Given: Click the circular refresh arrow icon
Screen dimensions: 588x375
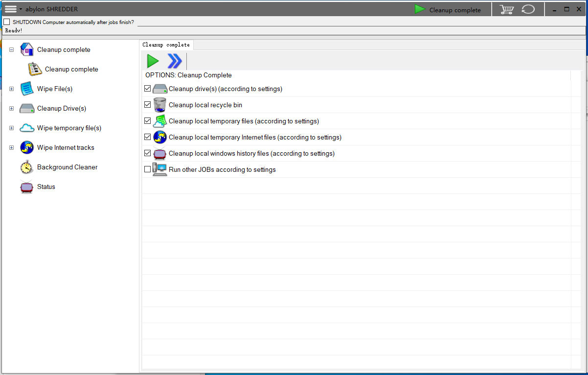Looking at the screenshot, I should pyautogui.click(x=528, y=9).
